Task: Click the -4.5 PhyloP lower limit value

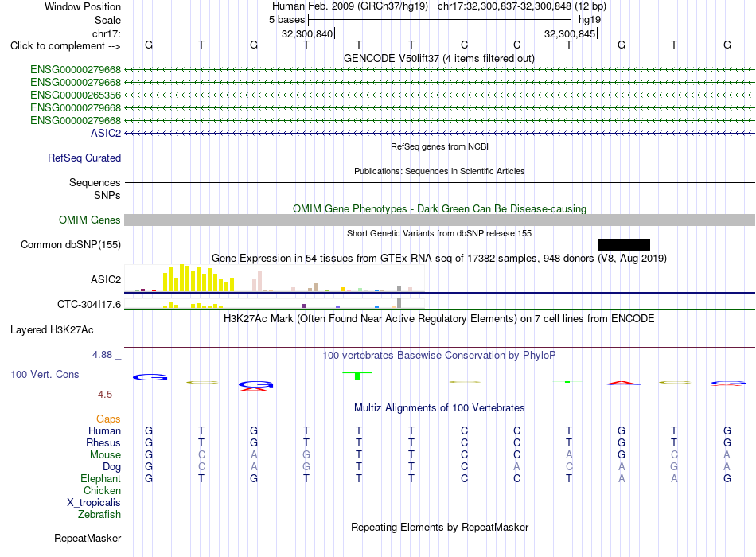Action: click(x=103, y=395)
